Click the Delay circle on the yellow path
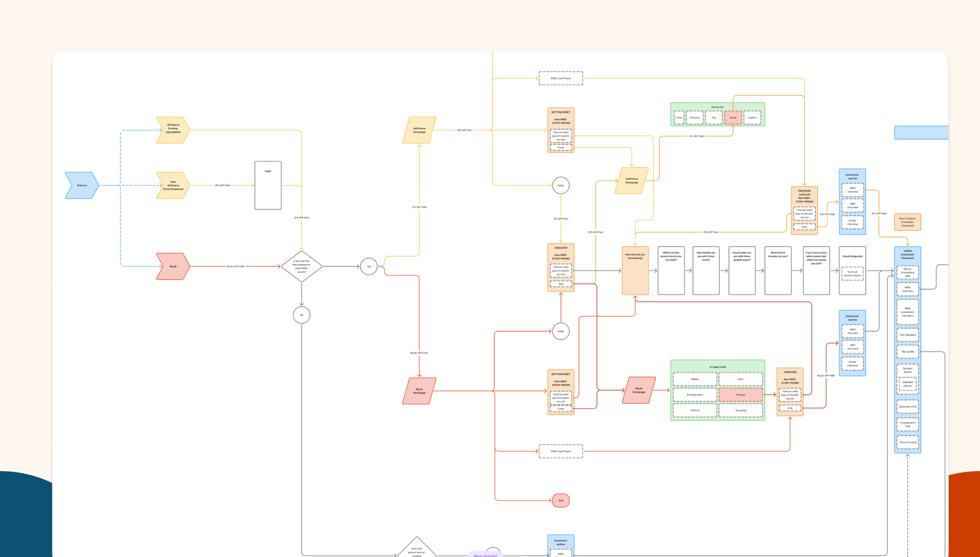Screen dimensions: 980x557 click(x=561, y=186)
